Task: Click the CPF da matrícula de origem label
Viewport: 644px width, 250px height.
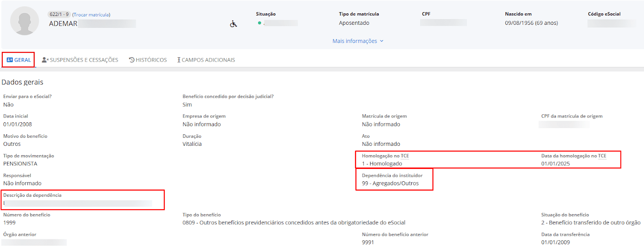Action: click(x=572, y=116)
